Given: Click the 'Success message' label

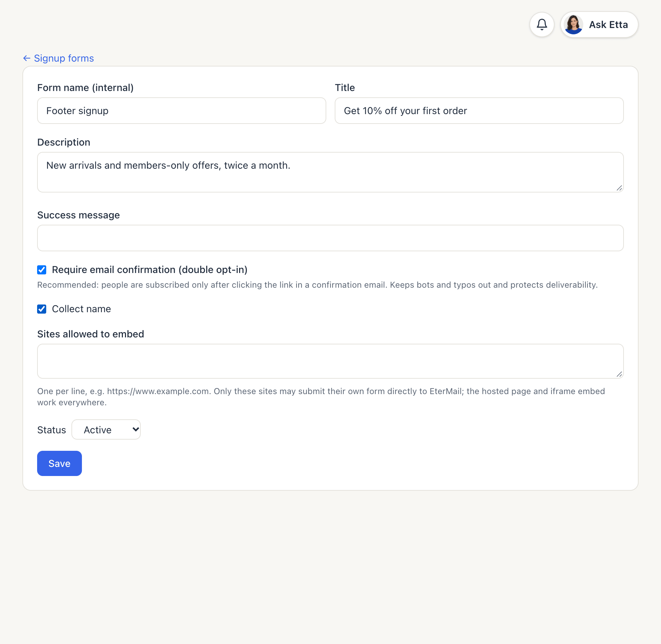Looking at the screenshot, I should coord(78,215).
